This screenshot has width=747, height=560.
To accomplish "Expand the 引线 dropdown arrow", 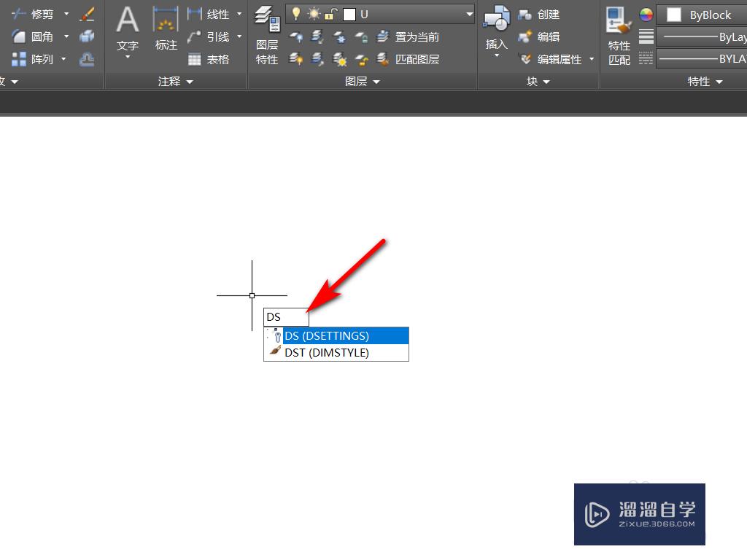I will (x=239, y=36).
